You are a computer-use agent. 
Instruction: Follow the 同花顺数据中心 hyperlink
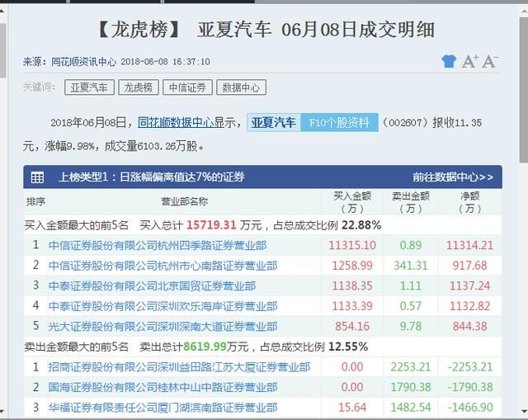click(176, 123)
